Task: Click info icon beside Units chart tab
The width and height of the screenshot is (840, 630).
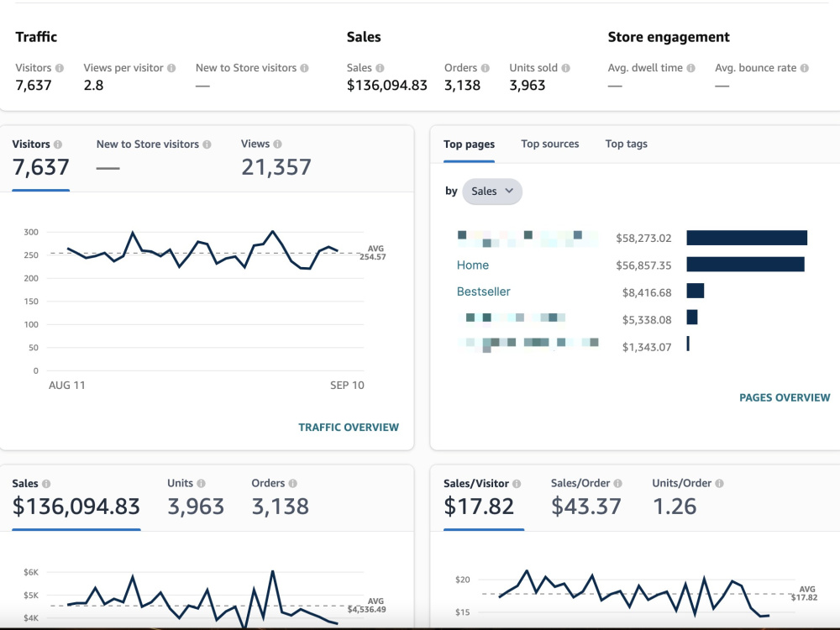Action: pyautogui.click(x=201, y=483)
